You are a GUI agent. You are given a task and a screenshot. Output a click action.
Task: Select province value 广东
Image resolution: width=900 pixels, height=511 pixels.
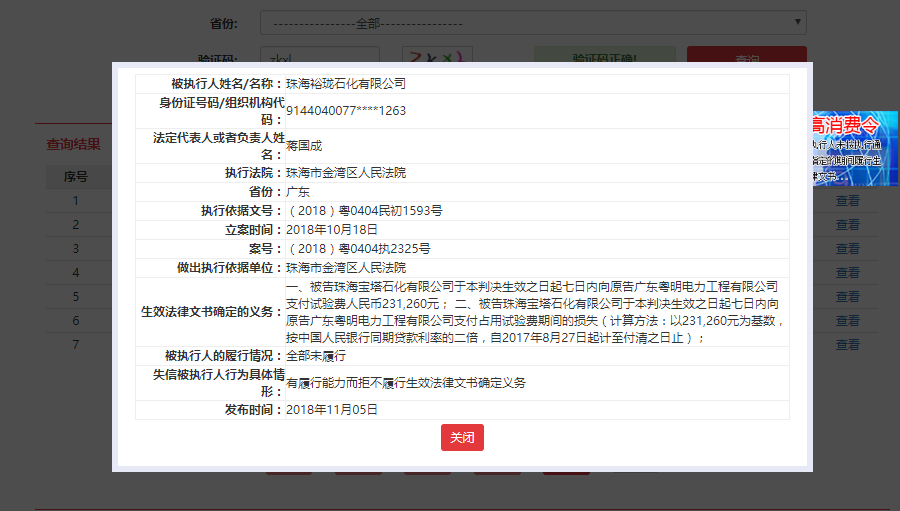click(x=297, y=192)
